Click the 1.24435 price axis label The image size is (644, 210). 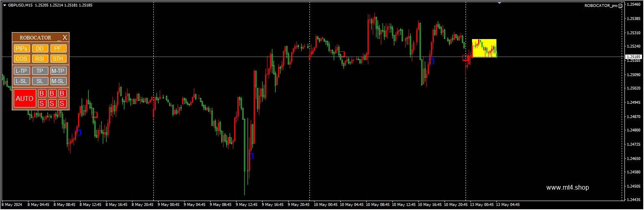634,200
